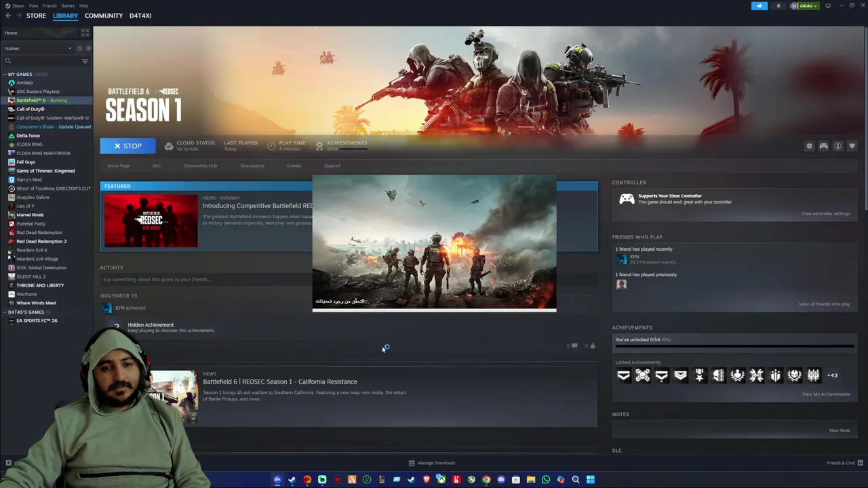This screenshot has width=868, height=488.
Task: Open game info icon
Action: click(x=837, y=146)
